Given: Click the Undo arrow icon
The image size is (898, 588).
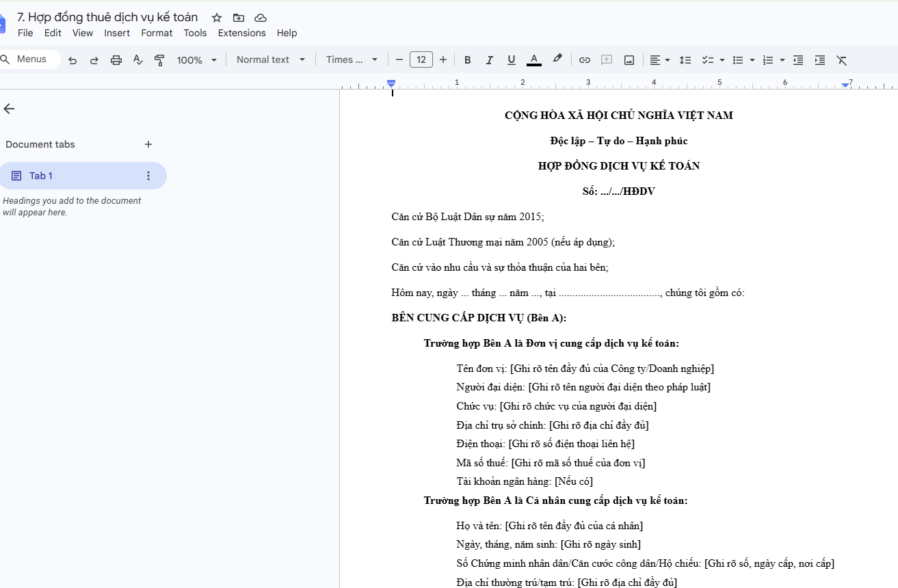Looking at the screenshot, I should tap(72, 60).
